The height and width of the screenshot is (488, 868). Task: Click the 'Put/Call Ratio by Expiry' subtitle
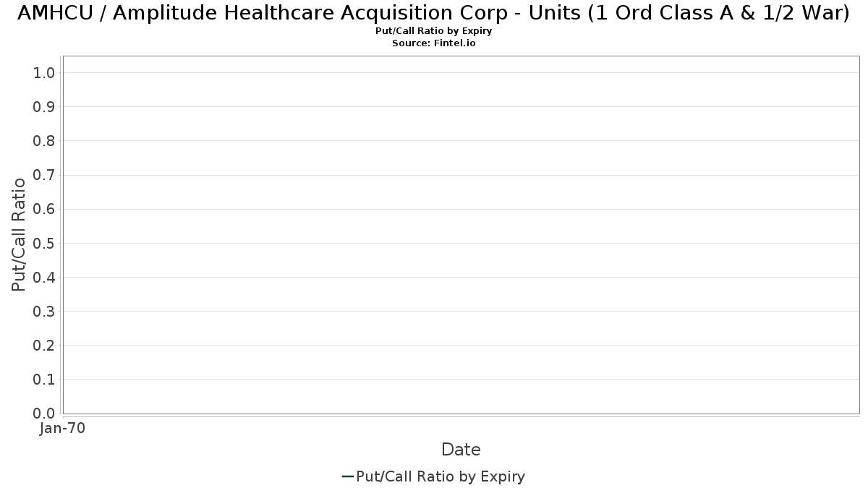[434, 31]
